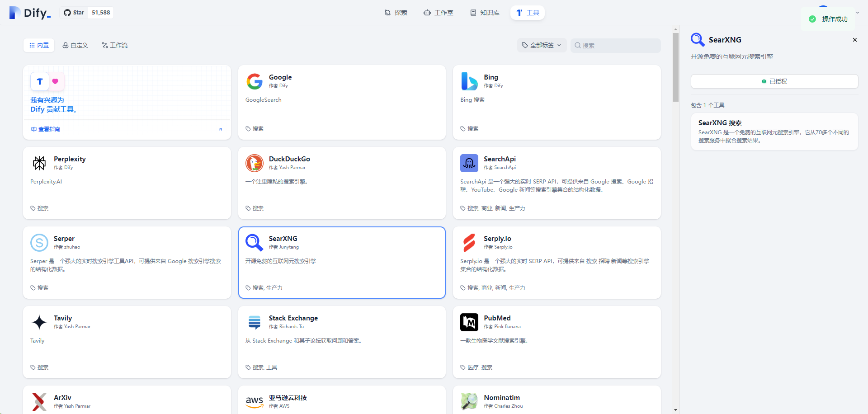Click the Tavily card title

pos(63,318)
